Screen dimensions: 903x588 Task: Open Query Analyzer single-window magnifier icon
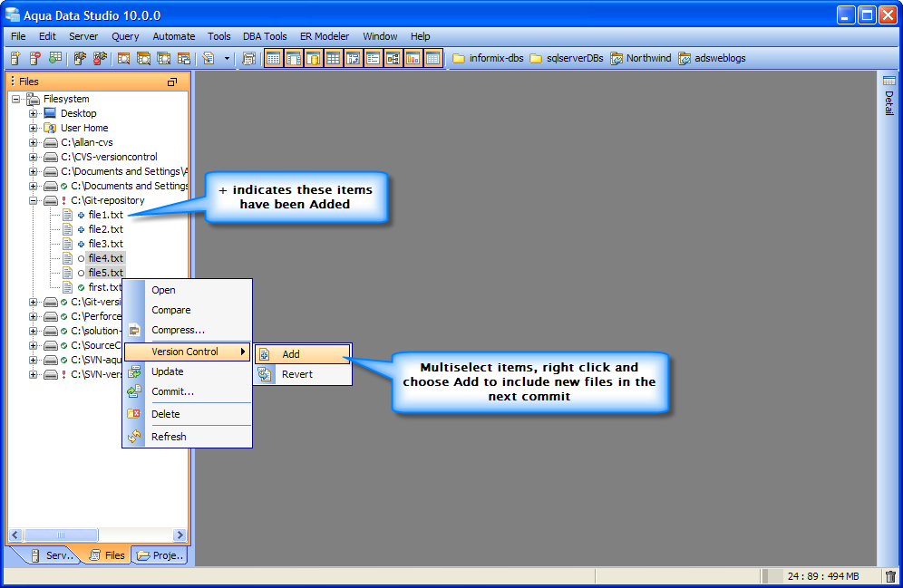tap(123, 58)
